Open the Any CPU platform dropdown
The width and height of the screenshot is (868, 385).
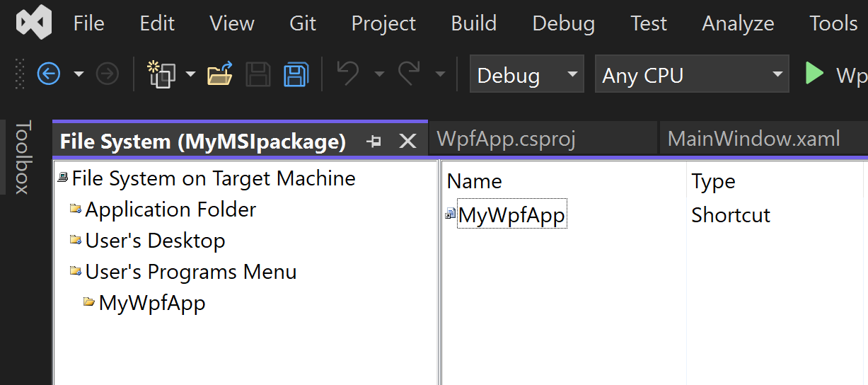(x=692, y=74)
